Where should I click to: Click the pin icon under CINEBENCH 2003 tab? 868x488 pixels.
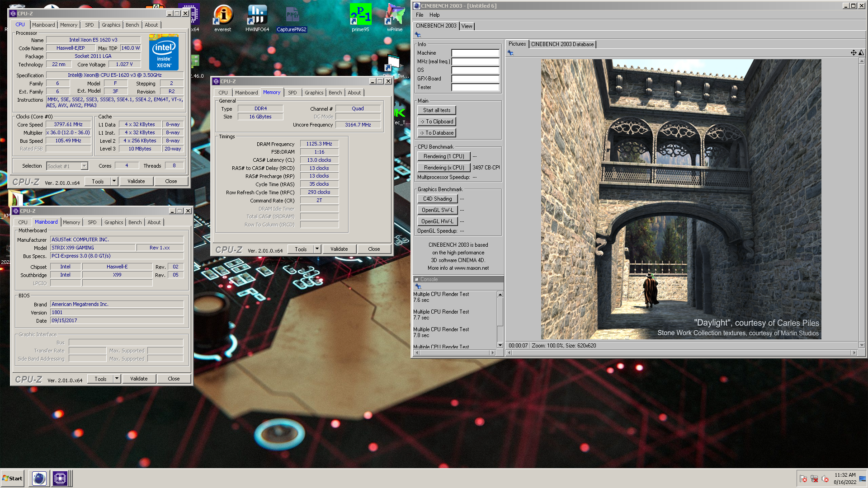(x=418, y=35)
